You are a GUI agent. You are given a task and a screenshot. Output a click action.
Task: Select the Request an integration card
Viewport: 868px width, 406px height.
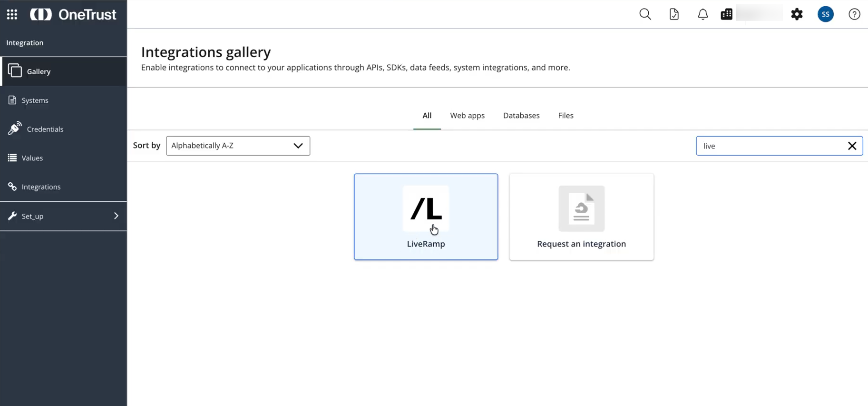point(581,217)
